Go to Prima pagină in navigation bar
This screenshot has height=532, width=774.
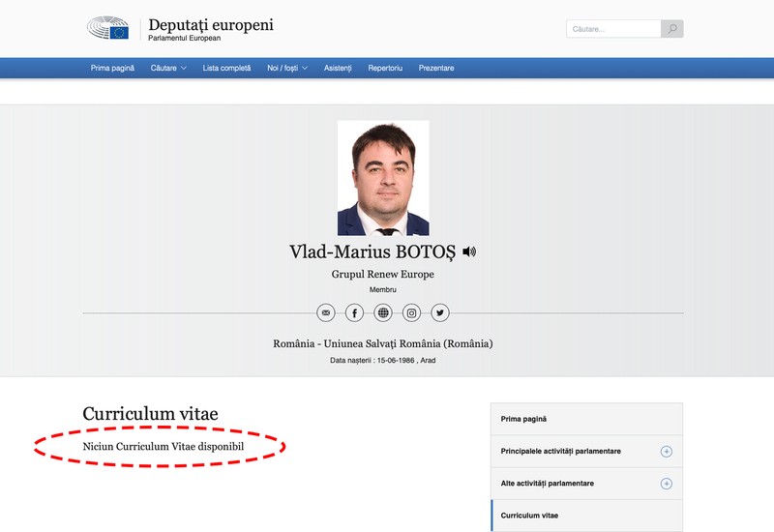click(112, 68)
